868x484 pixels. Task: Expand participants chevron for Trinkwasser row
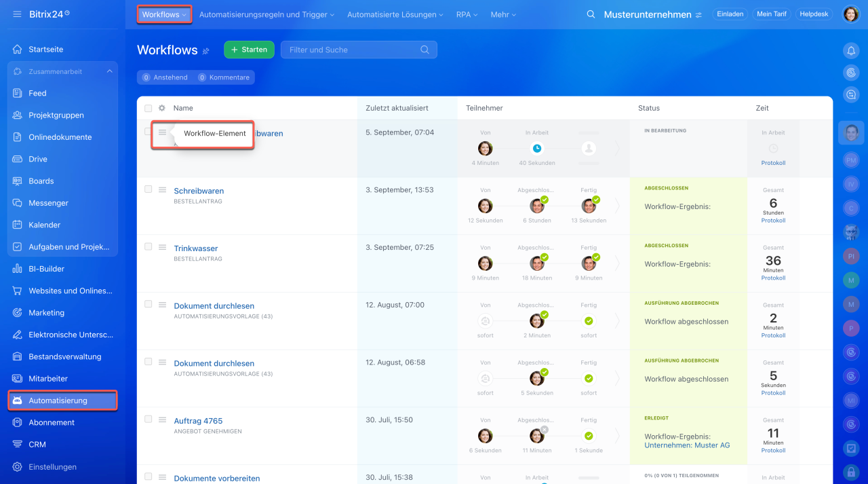click(617, 263)
